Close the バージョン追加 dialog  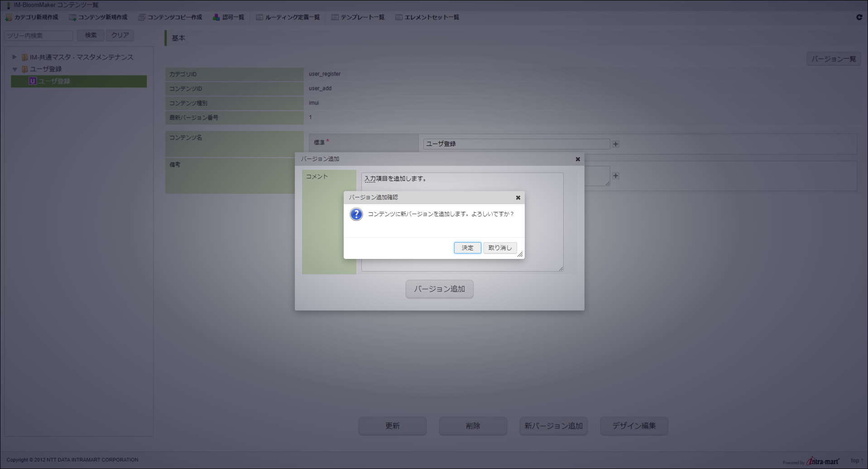578,159
